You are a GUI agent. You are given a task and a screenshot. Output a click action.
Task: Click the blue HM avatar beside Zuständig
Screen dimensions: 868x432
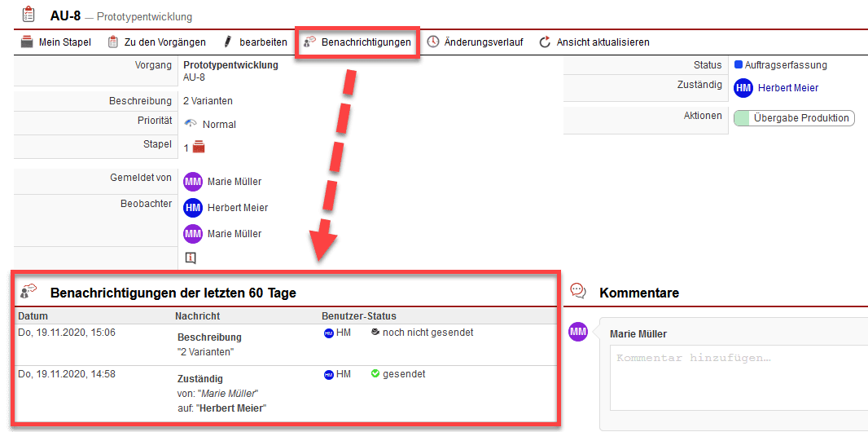click(x=743, y=88)
